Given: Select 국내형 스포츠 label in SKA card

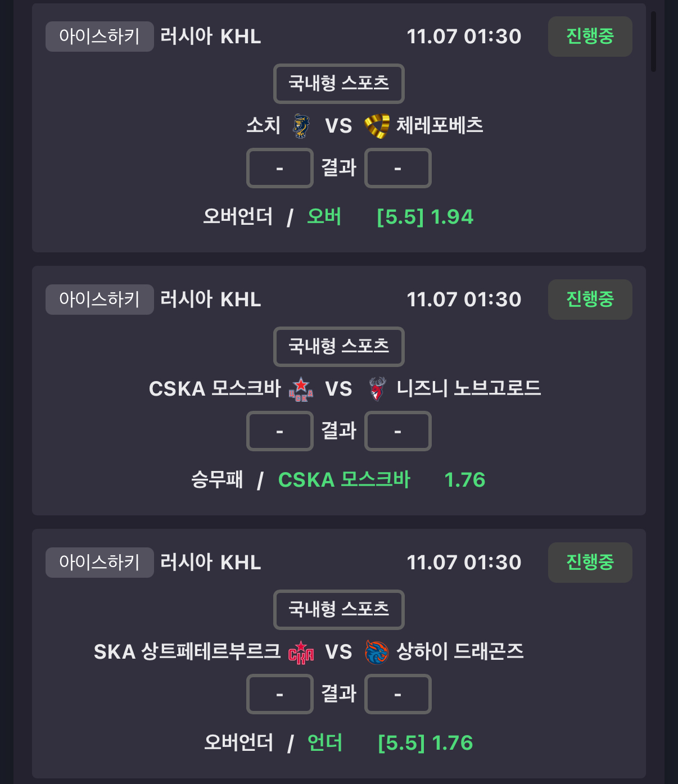Looking at the screenshot, I should tap(338, 610).
